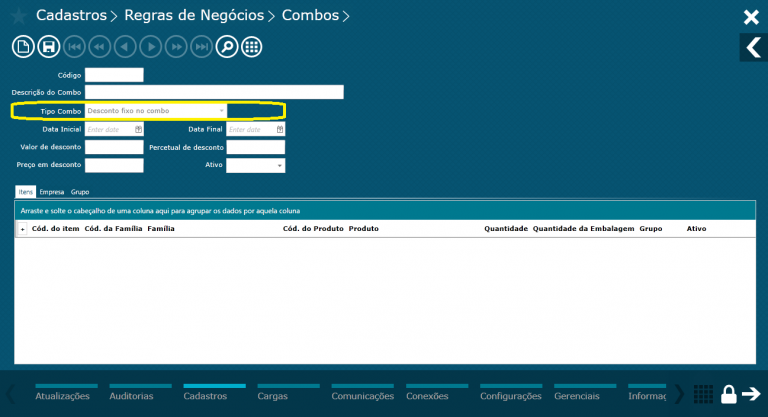Click the right arrow exit icon in bottom bar
The height and width of the screenshot is (417, 768).
point(751,394)
